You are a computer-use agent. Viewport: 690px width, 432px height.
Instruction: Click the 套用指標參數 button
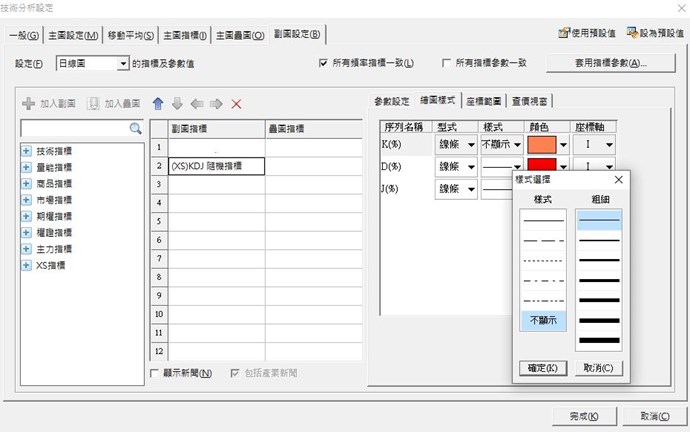[x=597, y=63]
